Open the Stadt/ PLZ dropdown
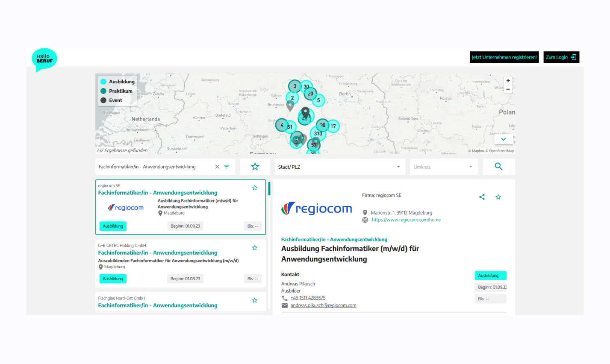The image size is (610, 364). point(339,167)
